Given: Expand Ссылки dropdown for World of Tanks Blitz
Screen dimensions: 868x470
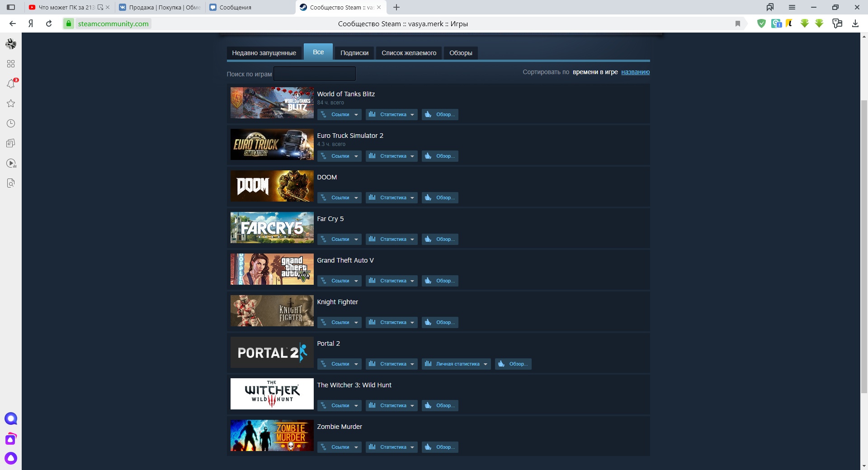Looking at the screenshot, I should click(x=340, y=114).
